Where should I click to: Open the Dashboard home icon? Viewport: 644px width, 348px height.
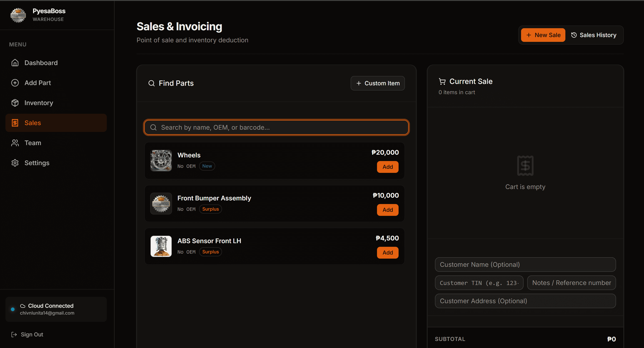pyautogui.click(x=15, y=63)
